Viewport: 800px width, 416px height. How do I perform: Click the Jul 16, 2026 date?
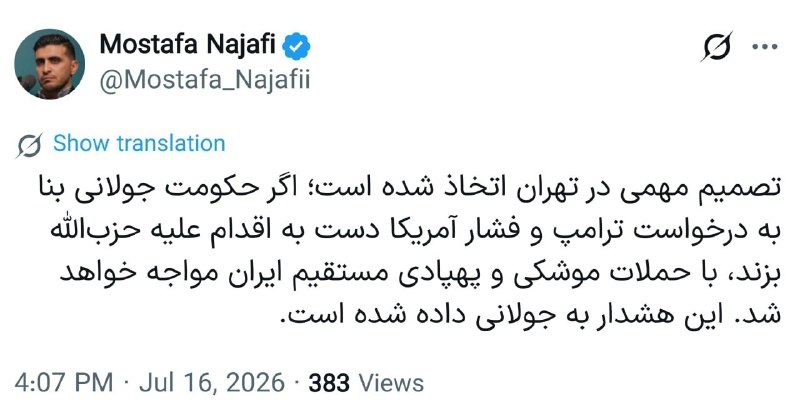click(212, 382)
